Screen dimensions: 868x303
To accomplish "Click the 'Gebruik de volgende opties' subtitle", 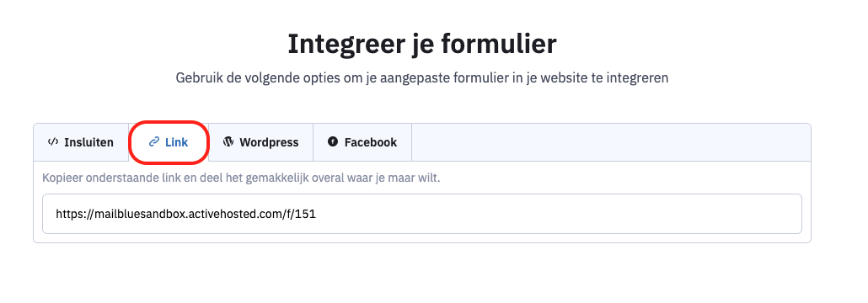I will pyautogui.click(x=422, y=78).
